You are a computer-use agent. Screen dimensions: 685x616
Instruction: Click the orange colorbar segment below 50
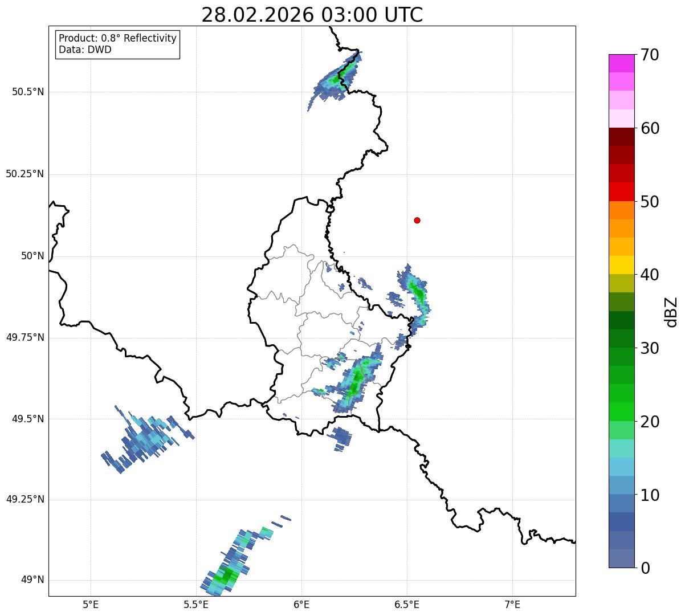coord(621,210)
